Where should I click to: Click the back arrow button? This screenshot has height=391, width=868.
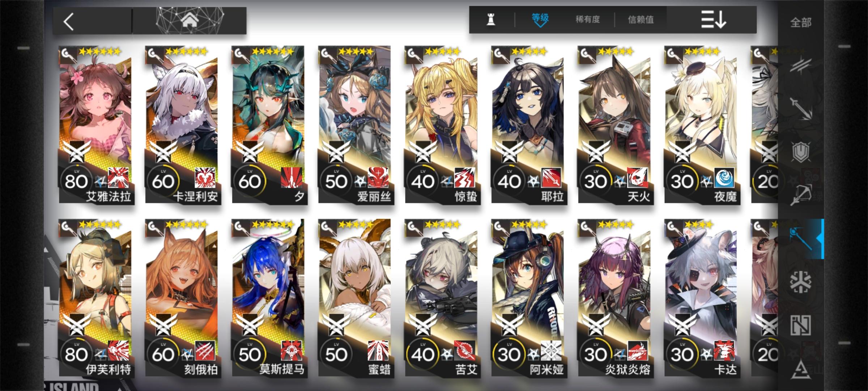[69, 22]
